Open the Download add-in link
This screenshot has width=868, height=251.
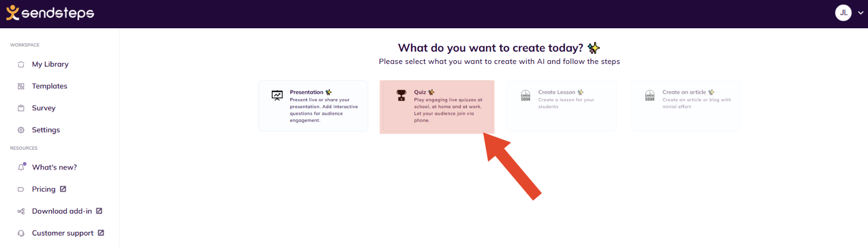tap(62, 211)
